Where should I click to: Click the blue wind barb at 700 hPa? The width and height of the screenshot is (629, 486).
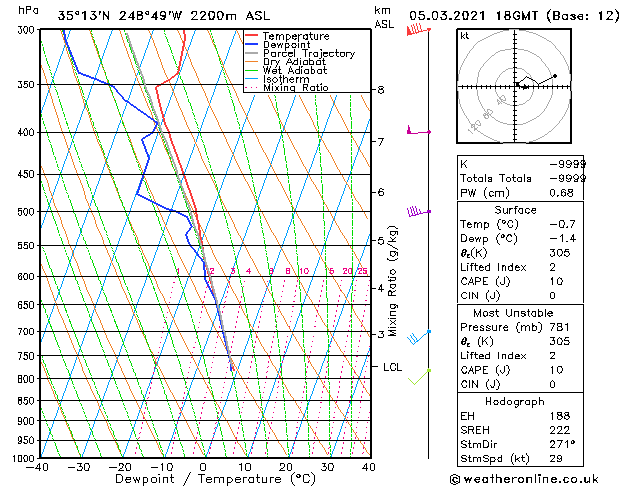tap(419, 337)
